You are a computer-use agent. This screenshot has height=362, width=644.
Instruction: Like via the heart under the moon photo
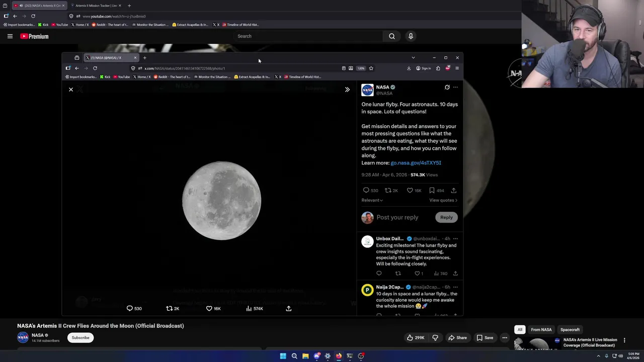[x=209, y=308]
